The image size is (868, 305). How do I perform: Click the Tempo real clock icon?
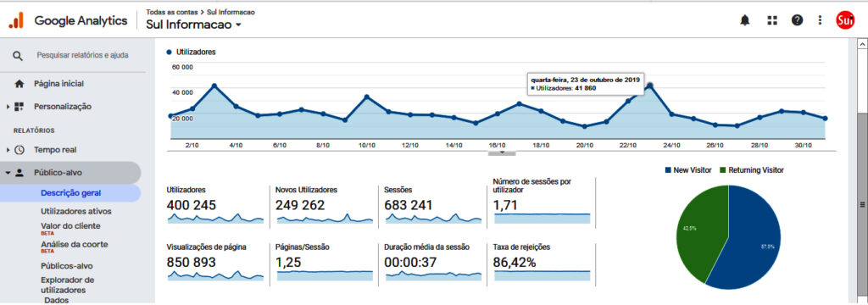19,150
